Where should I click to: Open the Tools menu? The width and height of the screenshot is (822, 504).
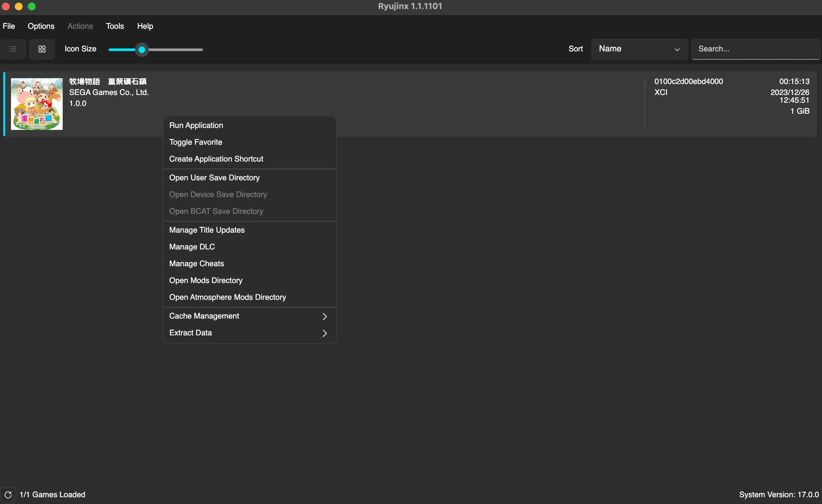[114, 26]
